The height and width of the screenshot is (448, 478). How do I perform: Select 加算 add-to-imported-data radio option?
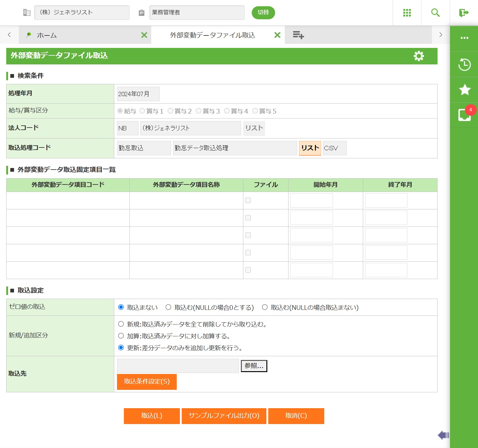click(121, 336)
